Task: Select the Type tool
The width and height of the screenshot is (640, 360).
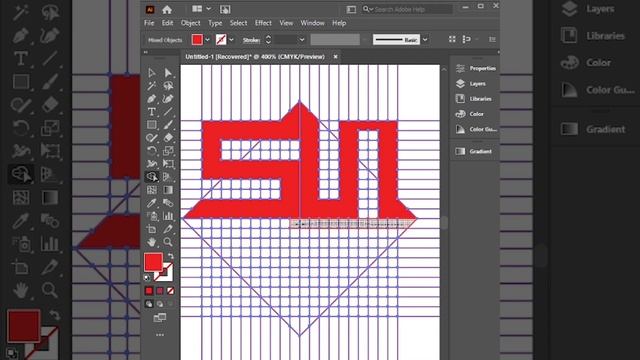Action: (x=151, y=112)
